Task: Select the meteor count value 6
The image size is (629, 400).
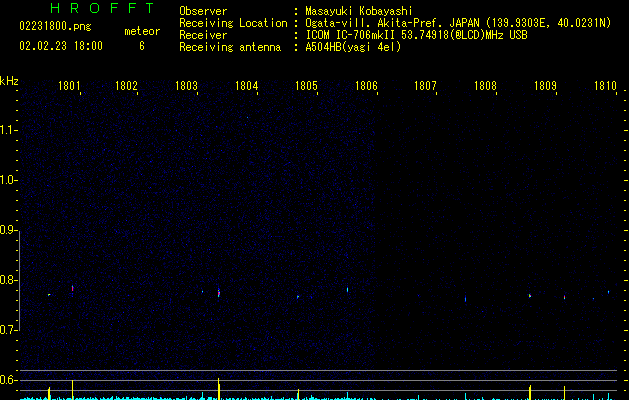Action: tap(142, 46)
